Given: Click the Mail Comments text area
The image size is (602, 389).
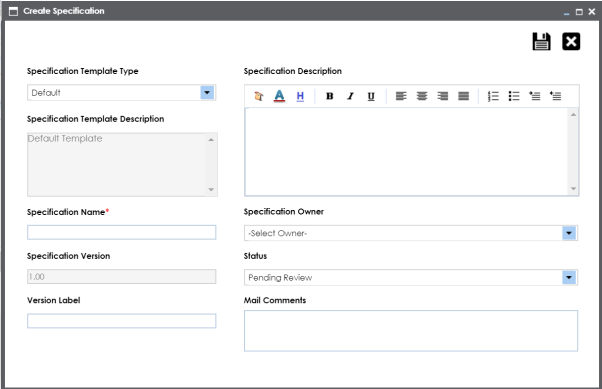Looking at the screenshot, I should [x=411, y=331].
